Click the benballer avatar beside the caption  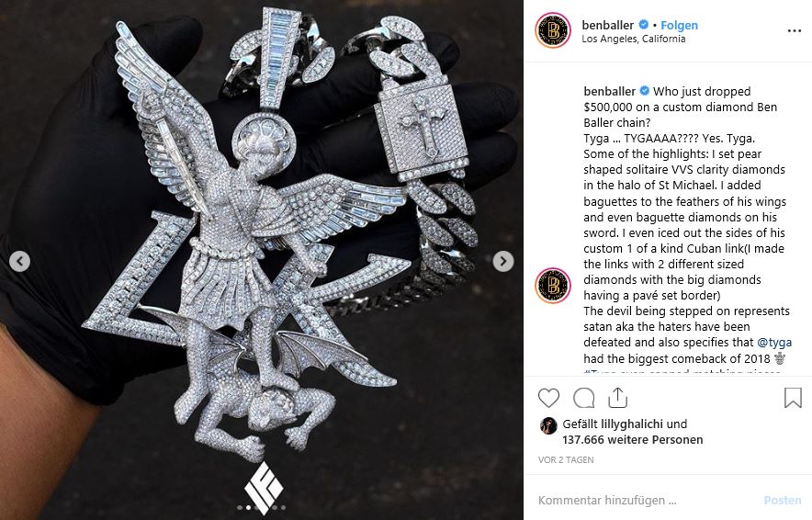pos(553,286)
